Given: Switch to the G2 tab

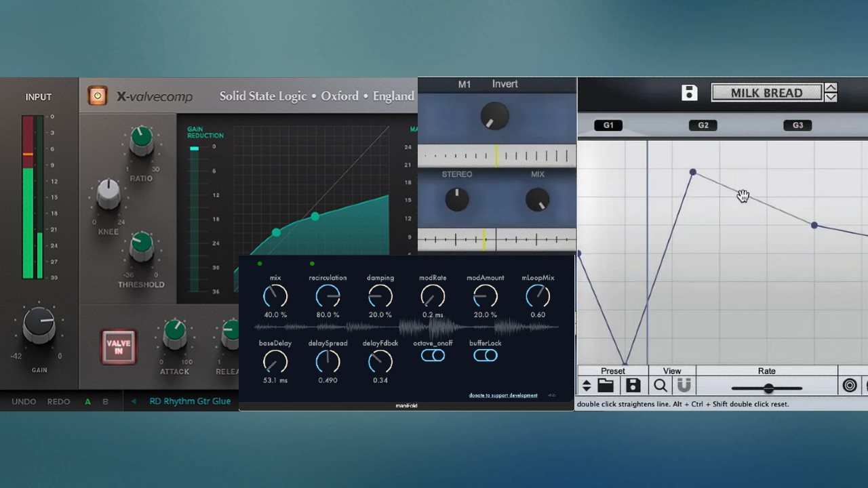Looking at the screenshot, I should click(x=703, y=125).
